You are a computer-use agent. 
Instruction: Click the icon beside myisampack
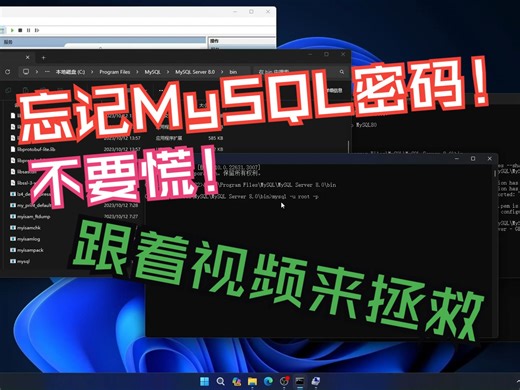pyautogui.click(x=13, y=250)
